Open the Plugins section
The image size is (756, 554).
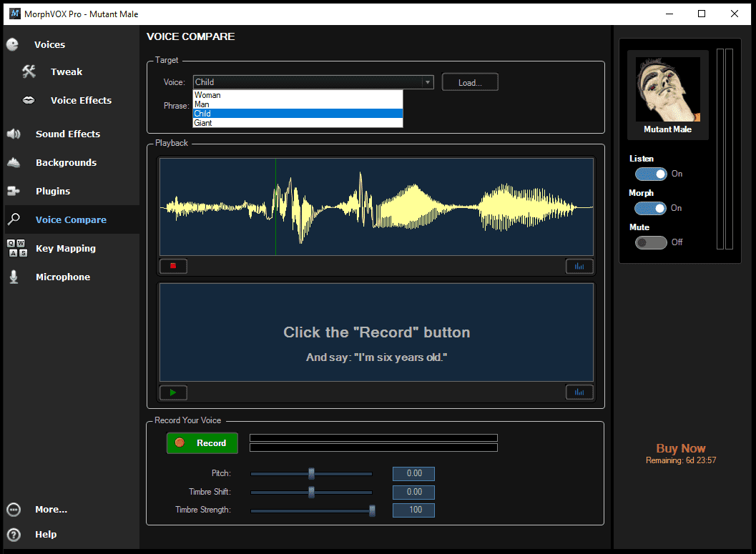(x=53, y=192)
